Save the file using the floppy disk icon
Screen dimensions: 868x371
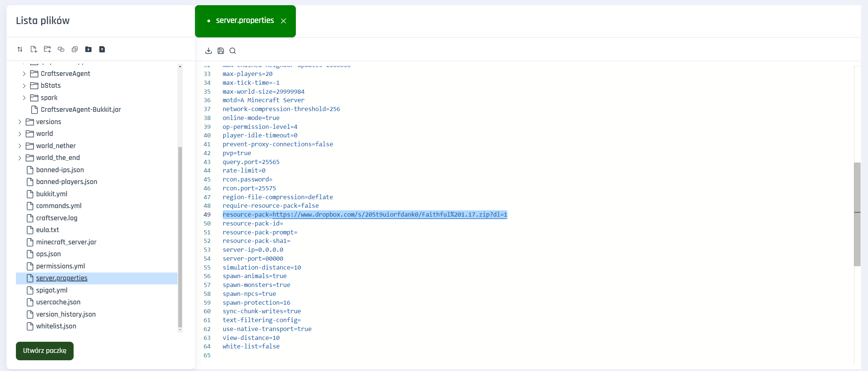click(x=221, y=51)
